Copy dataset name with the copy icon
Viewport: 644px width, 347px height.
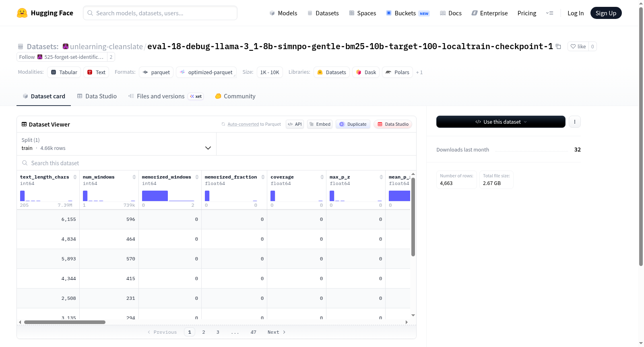[558, 46]
